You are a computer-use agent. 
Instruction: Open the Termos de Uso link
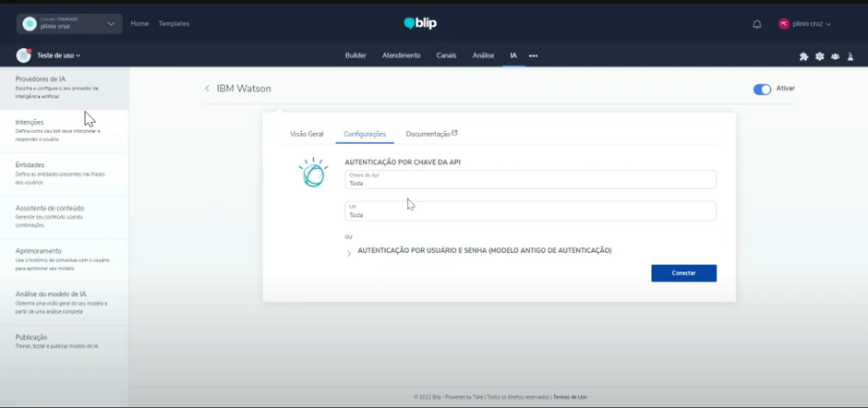(x=570, y=397)
